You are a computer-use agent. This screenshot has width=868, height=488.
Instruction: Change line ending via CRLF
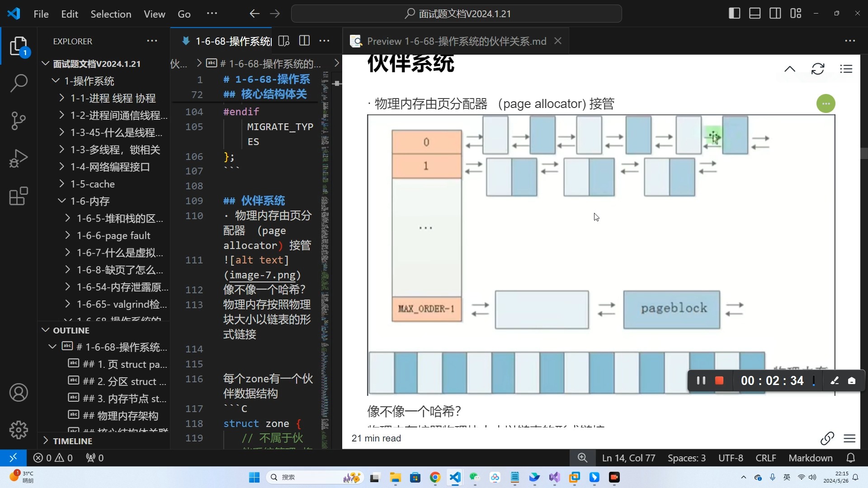tap(766, 458)
